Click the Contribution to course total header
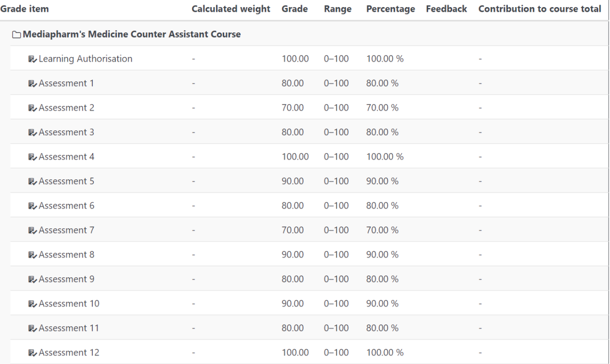The image size is (610, 364). 539,9
